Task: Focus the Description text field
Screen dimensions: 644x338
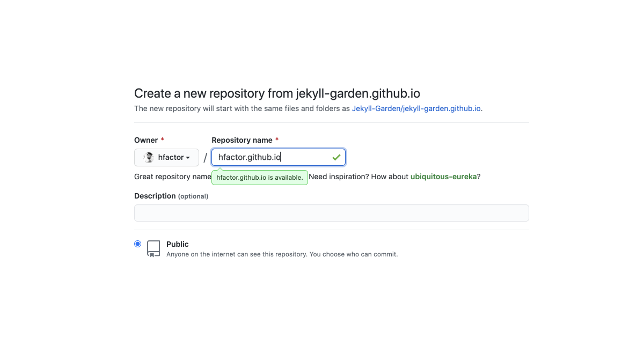Action: [x=331, y=213]
